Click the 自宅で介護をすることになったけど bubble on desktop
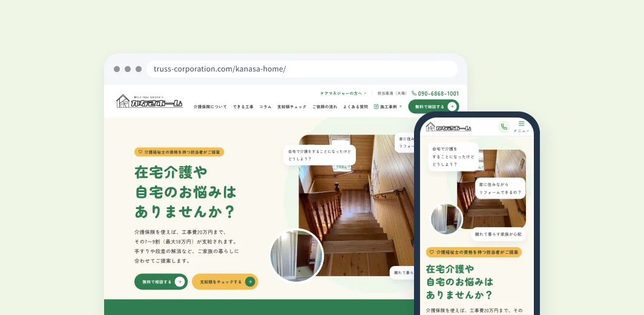644x315 pixels. coord(320,155)
